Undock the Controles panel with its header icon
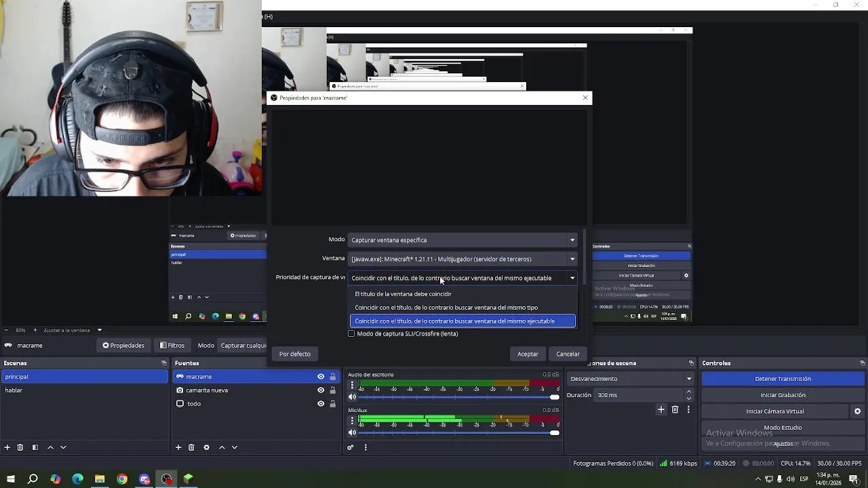Viewport: 868px width, 488px height. 862,363
